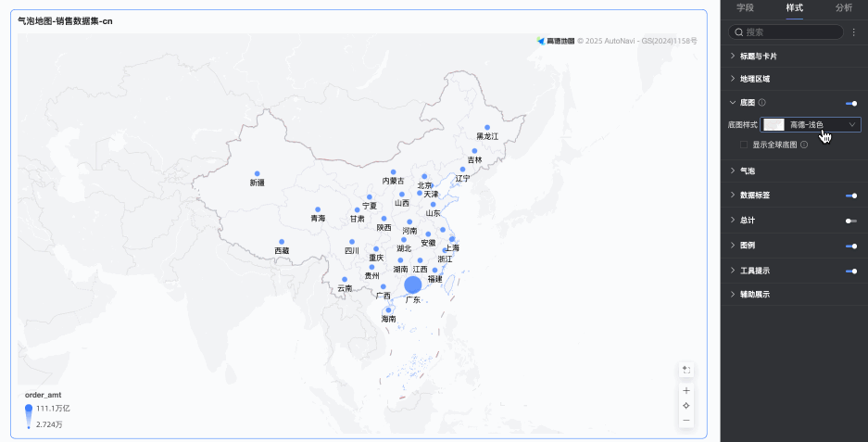
Task: Select the 黑龙江 bubble on the map
Action: click(x=487, y=127)
